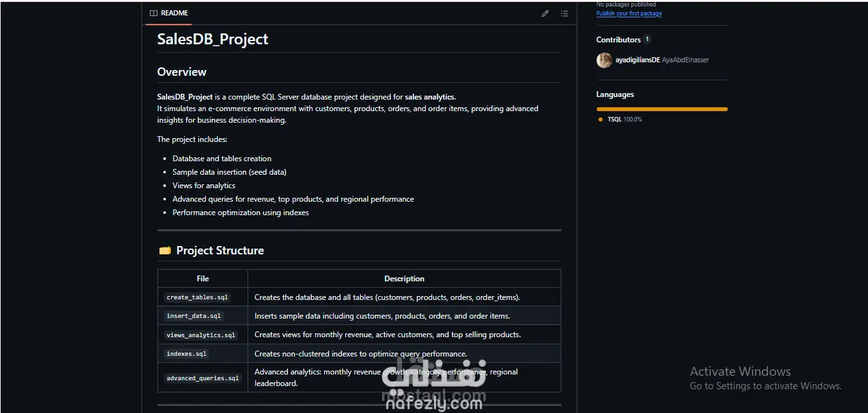Viewport: 868px width, 413px height.
Task: Click the AyaAbdElnasser contributor name
Action: tap(685, 60)
